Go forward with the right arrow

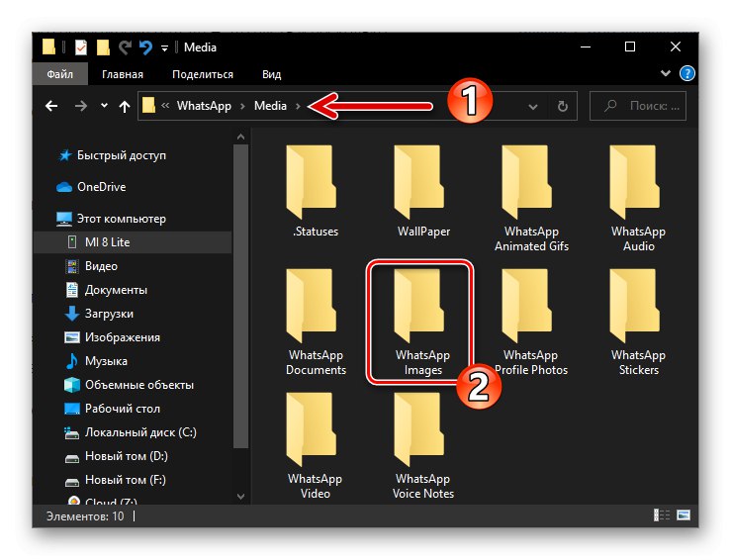point(81,106)
